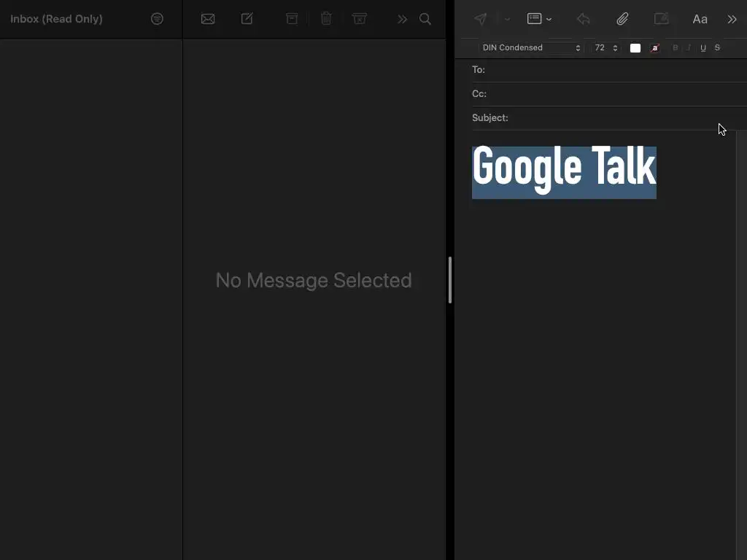Click the reply arrow icon in compose toolbar
The image size is (747, 560).
(583, 19)
